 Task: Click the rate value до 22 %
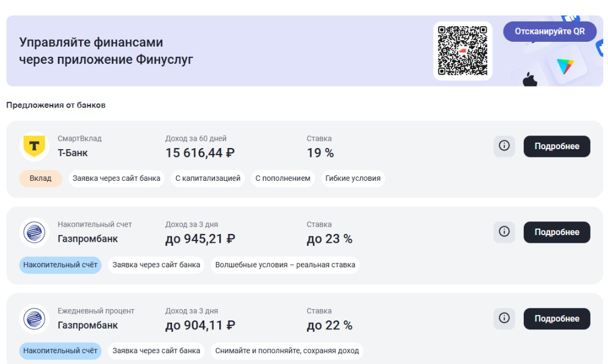330,325
